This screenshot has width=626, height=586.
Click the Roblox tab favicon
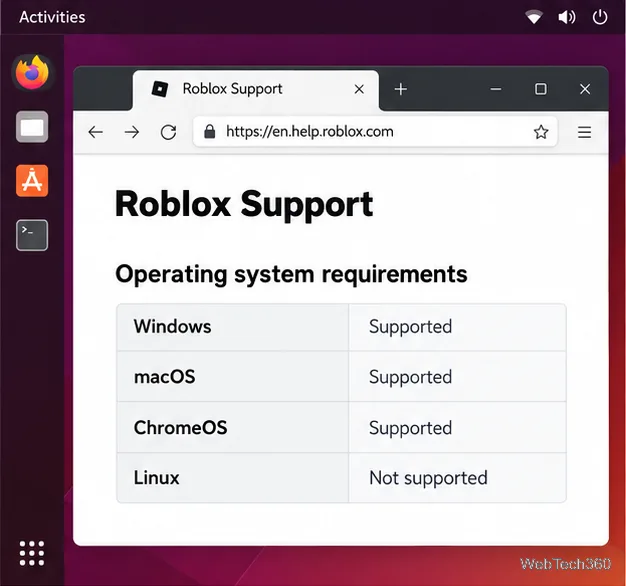(160, 89)
